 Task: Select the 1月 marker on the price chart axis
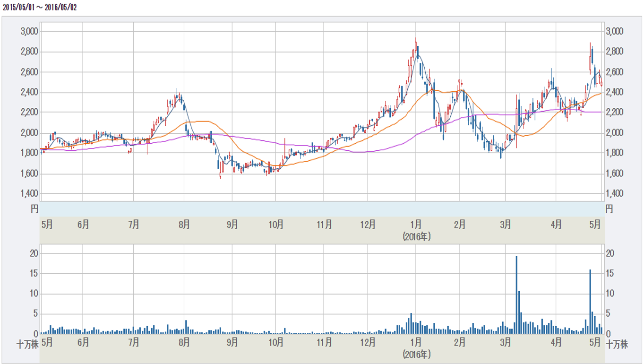pos(416,224)
